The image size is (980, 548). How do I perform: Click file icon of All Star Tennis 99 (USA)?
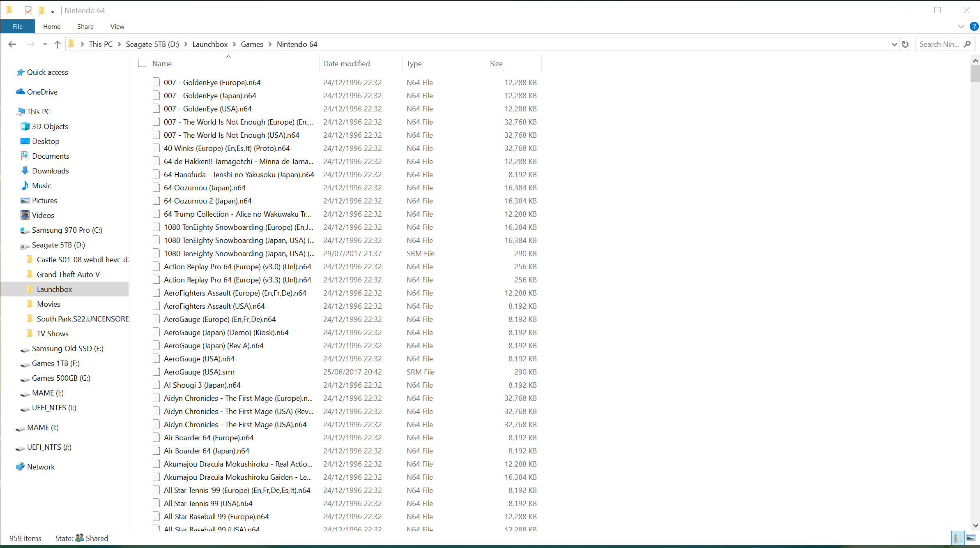(156, 503)
